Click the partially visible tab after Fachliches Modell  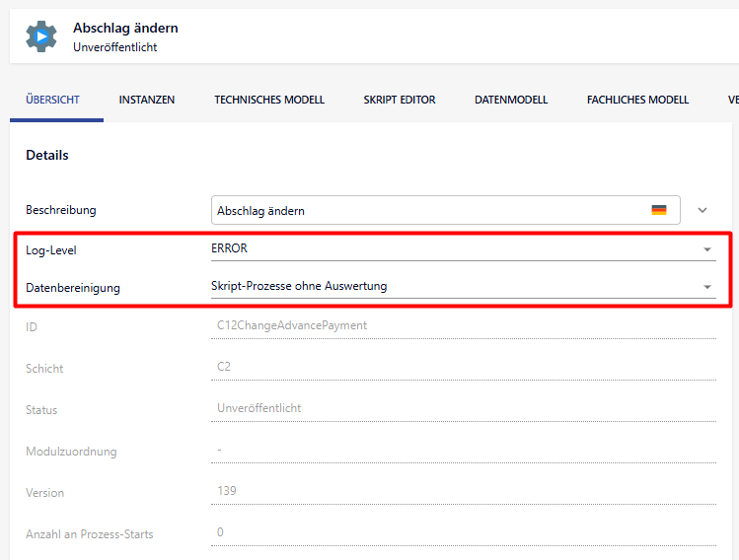pyautogui.click(x=732, y=100)
